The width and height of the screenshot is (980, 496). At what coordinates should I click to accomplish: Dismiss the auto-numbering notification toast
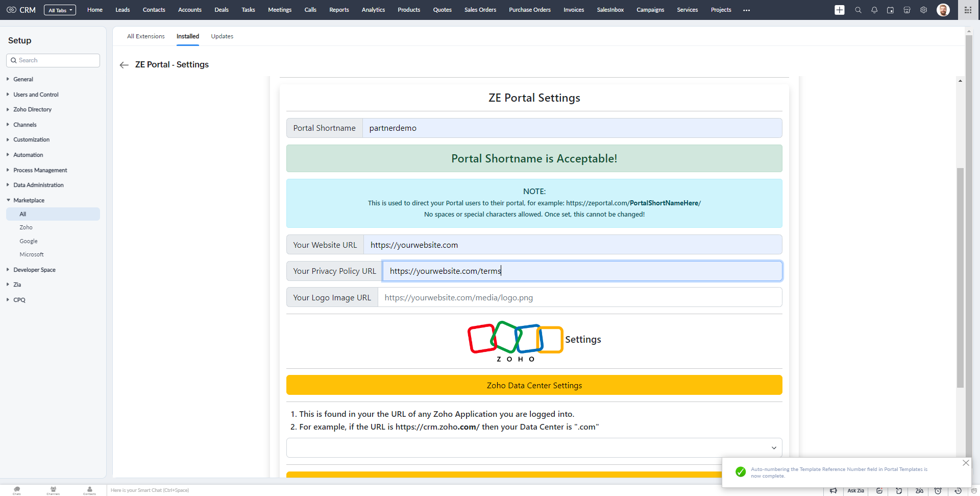click(x=966, y=463)
